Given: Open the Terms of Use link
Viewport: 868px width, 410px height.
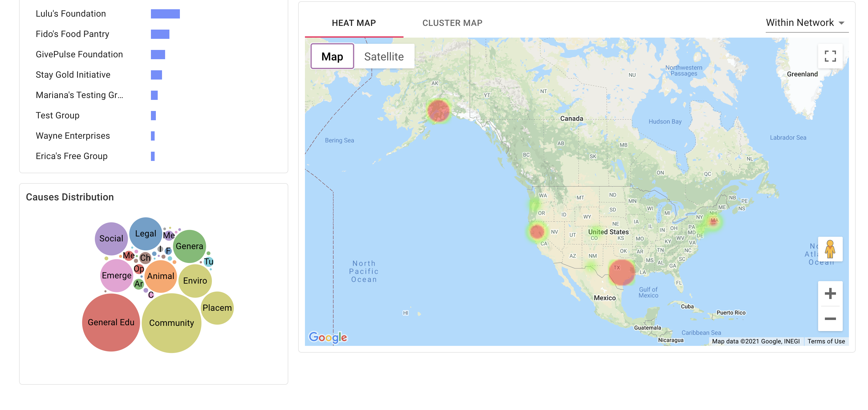Looking at the screenshot, I should (x=826, y=341).
